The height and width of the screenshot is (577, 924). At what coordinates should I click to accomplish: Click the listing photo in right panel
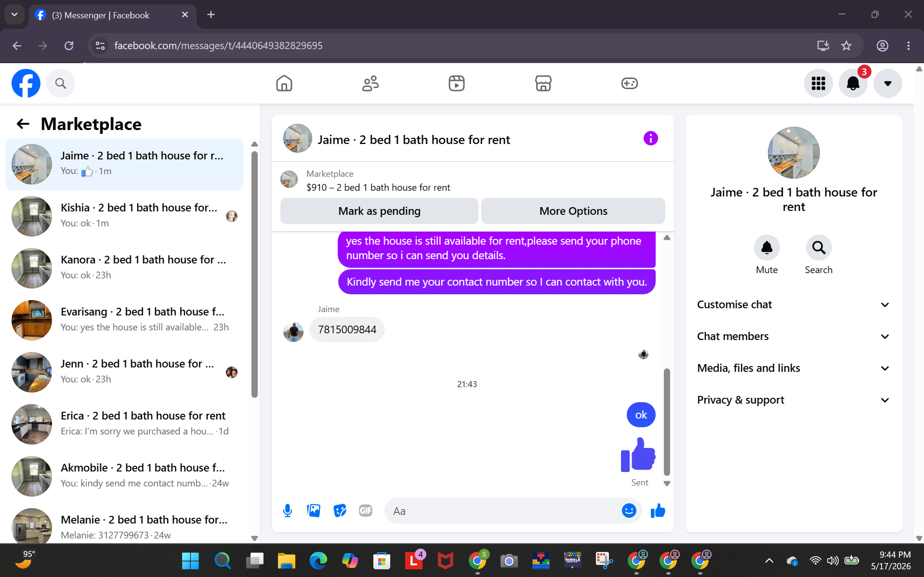point(793,153)
